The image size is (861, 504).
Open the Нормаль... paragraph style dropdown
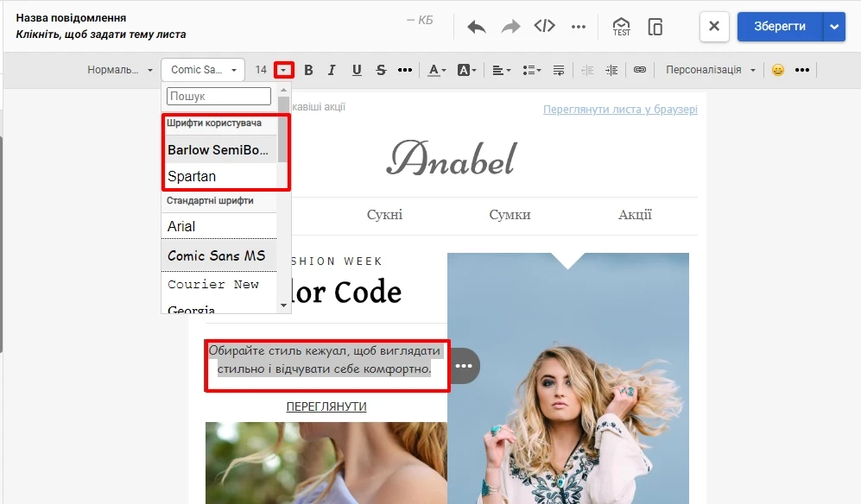[x=120, y=70]
